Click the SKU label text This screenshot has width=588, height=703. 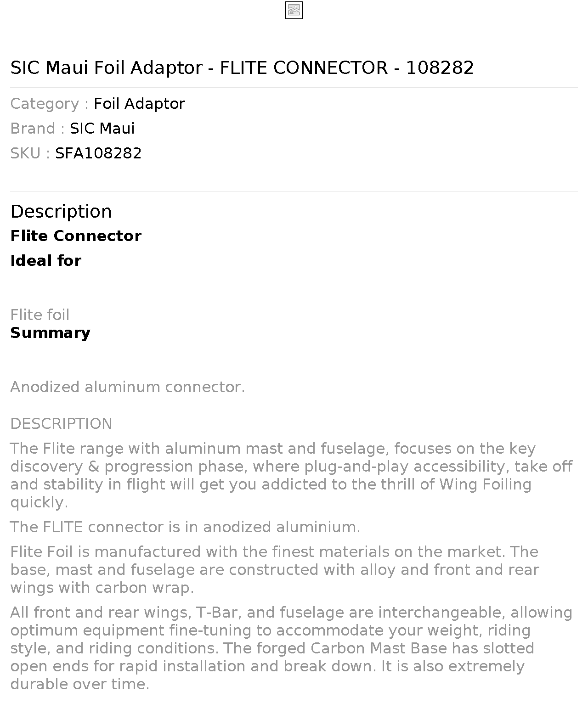coord(30,153)
